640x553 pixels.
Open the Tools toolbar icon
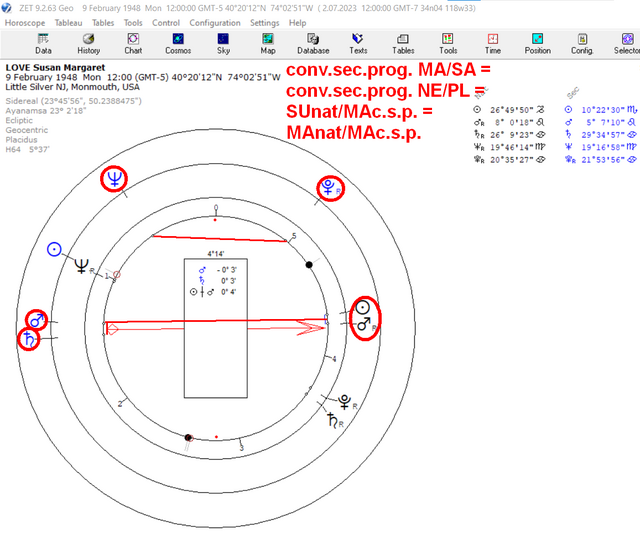(448, 44)
